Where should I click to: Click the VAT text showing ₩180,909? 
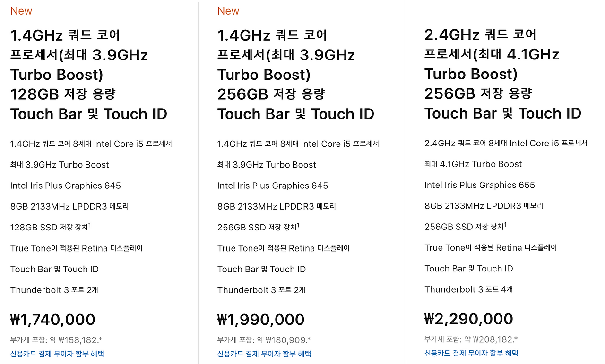click(x=264, y=340)
